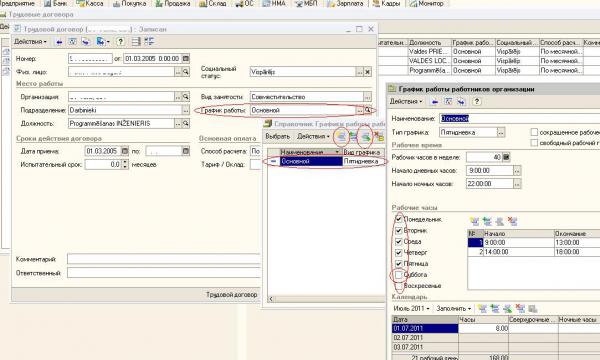Click the magnifier icon beside the График работы field
This screenshot has width=600, height=360.
click(368, 110)
